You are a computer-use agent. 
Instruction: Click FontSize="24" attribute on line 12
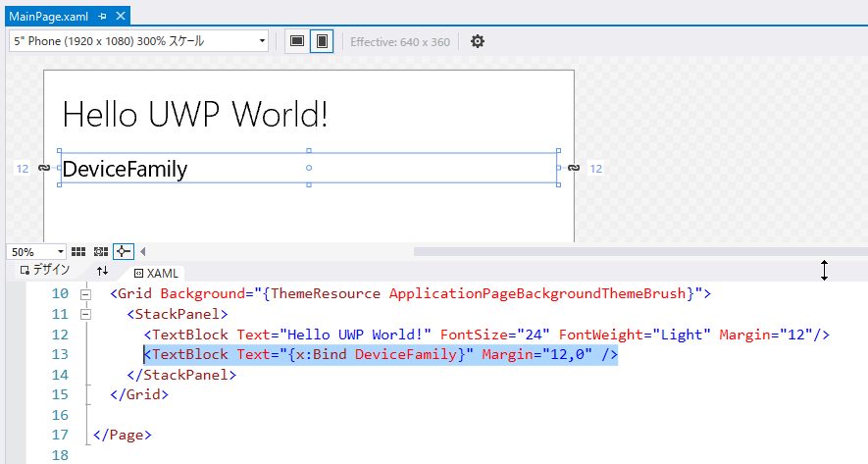pos(495,335)
